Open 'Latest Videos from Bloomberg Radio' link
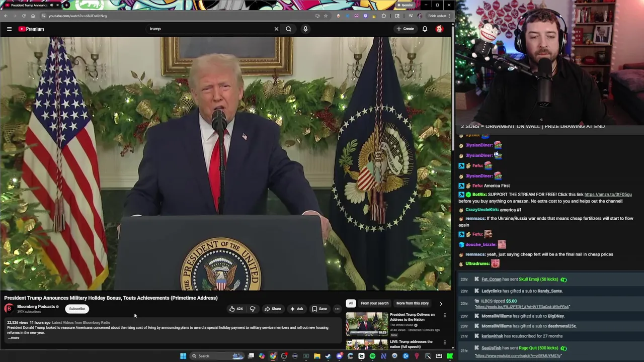Image resolution: width=644 pixels, height=362 pixels. pos(81,323)
